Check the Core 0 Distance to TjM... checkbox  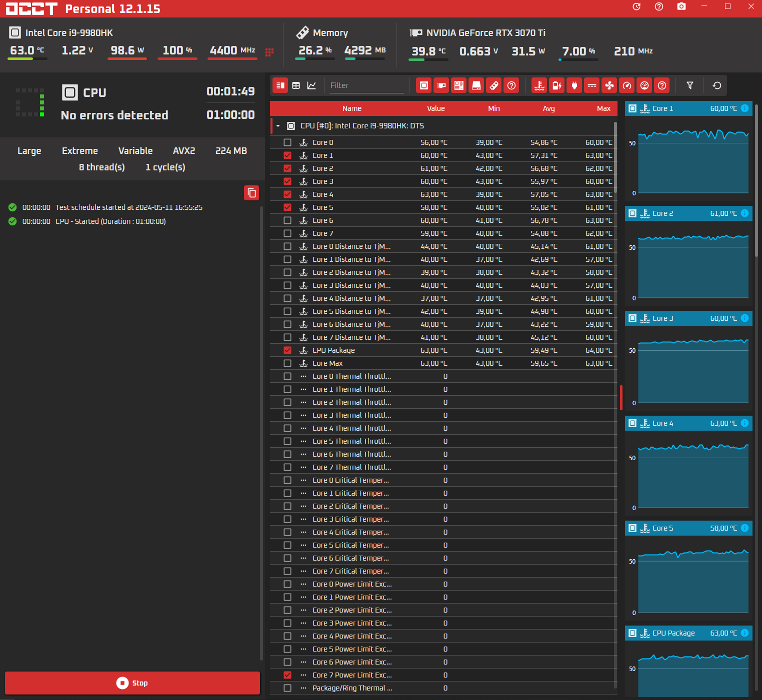click(x=287, y=246)
